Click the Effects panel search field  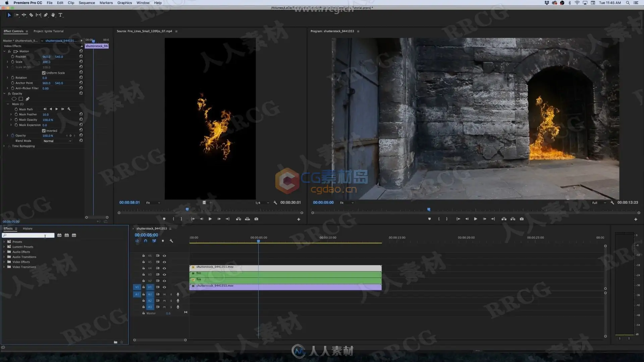point(28,235)
